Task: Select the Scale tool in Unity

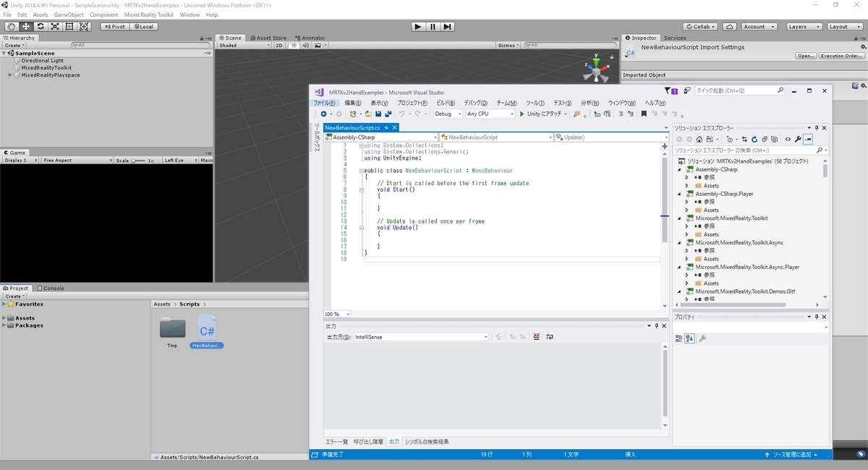Action: pyautogui.click(x=55, y=26)
